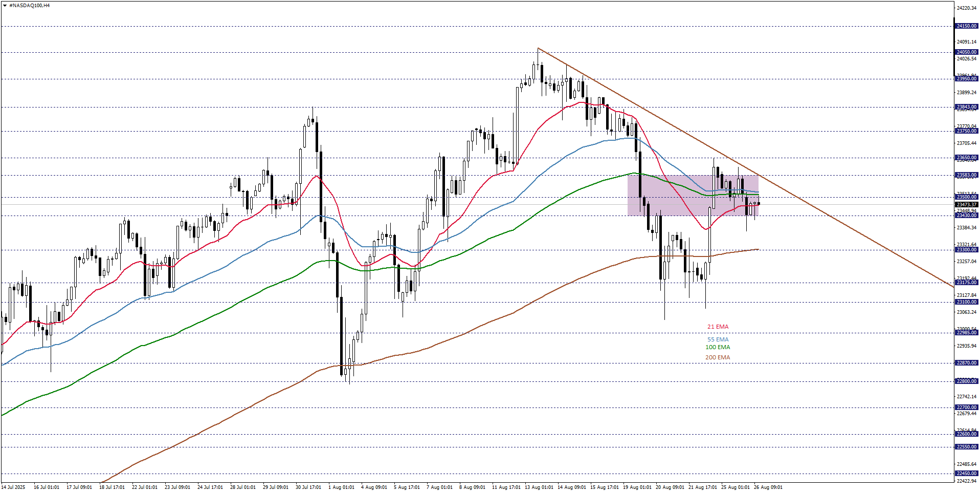Select the 22700.00 price level label
This screenshot has height=493, width=980.
(x=966, y=408)
